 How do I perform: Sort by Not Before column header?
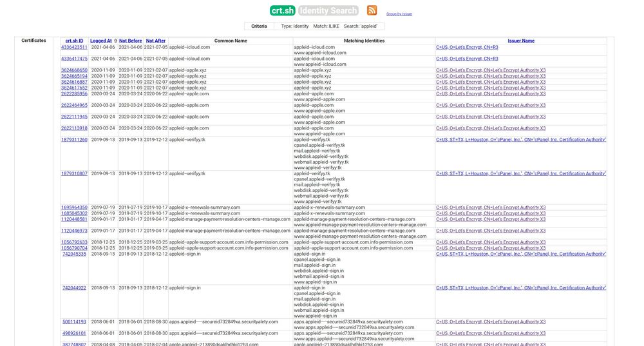pyautogui.click(x=130, y=41)
